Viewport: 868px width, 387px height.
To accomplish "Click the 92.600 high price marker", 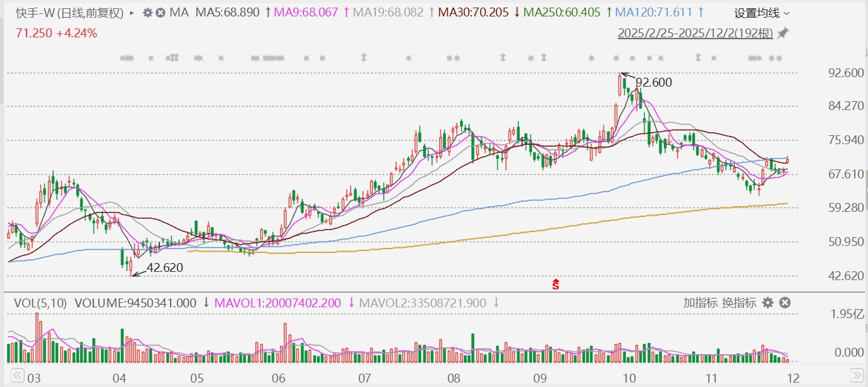I will (x=653, y=82).
